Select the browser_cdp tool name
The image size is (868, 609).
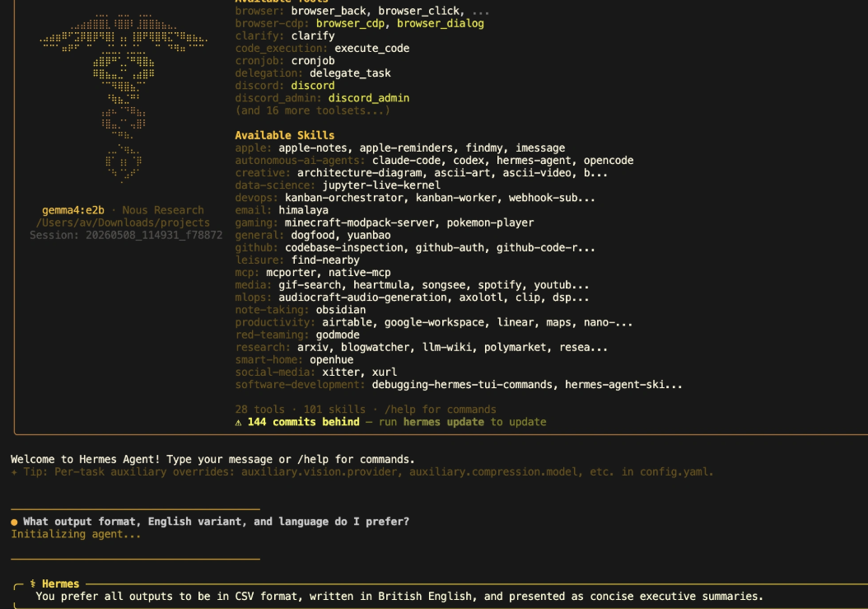click(x=350, y=23)
